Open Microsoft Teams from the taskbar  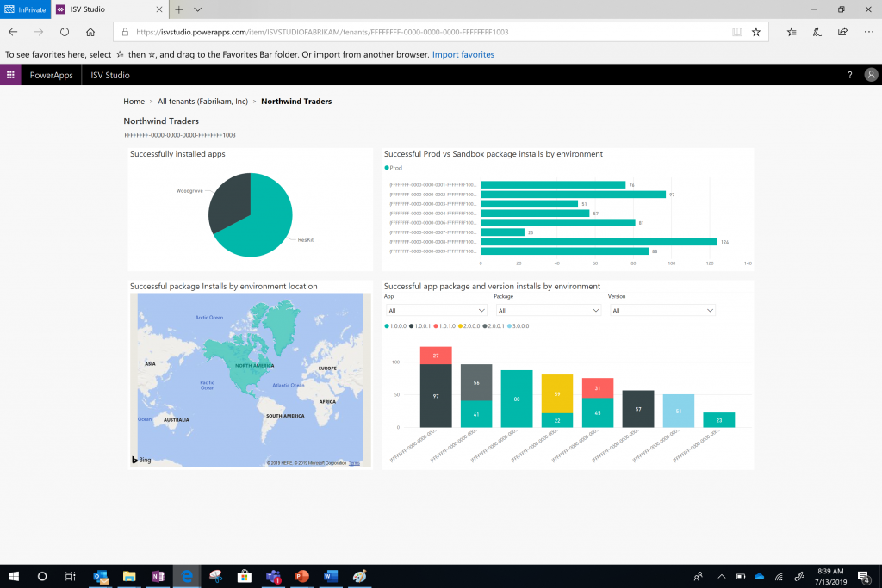(273, 576)
